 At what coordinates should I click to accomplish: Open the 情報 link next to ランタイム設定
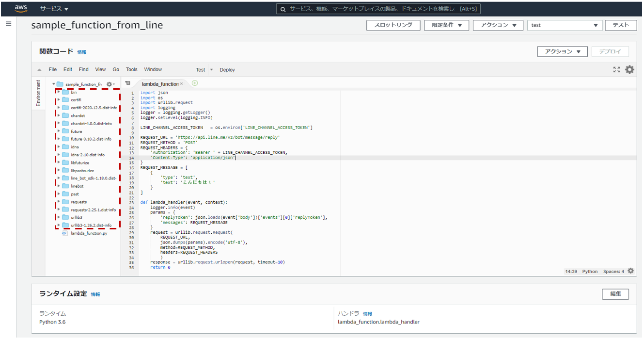[x=95, y=294]
